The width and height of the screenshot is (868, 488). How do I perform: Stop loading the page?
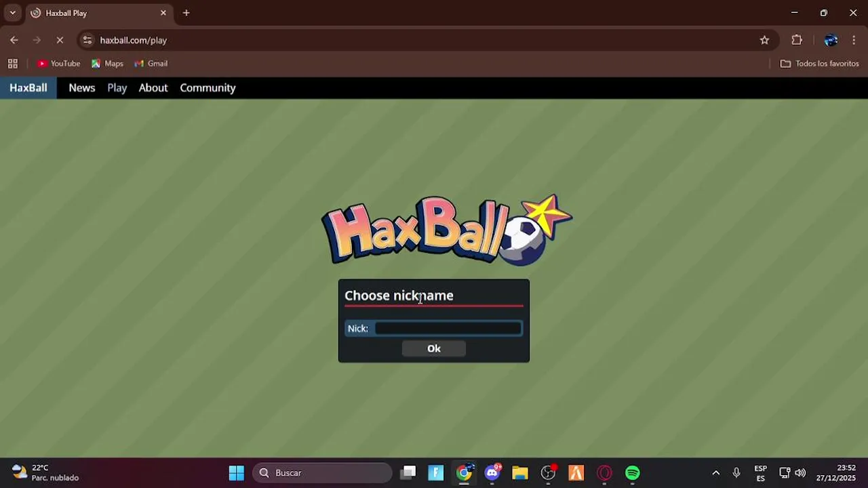click(60, 40)
